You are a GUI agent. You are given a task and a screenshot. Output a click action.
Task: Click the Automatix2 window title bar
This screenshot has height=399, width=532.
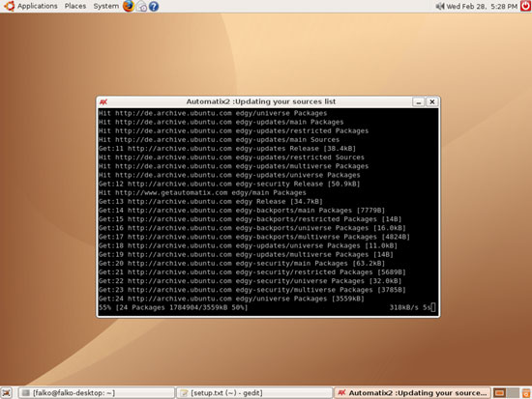260,101
